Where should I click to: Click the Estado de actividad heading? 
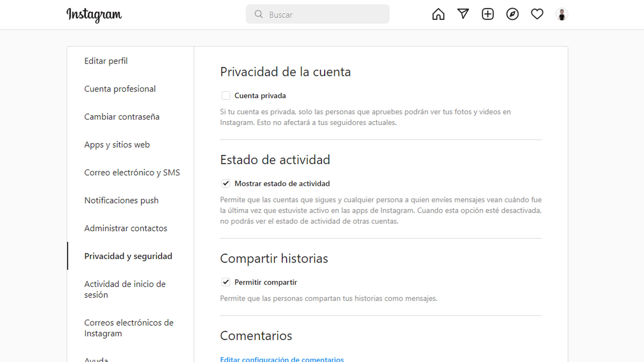275,160
